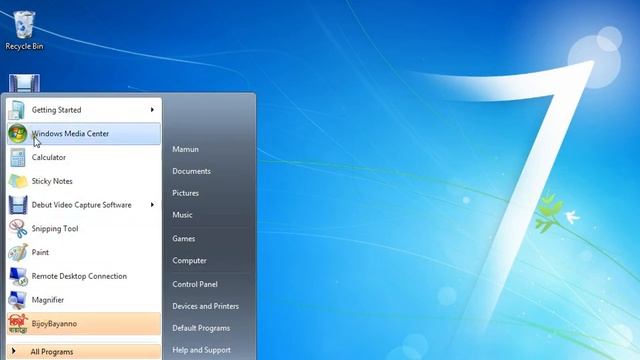The height and width of the screenshot is (360, 640).
Task: Open the Mamun user folder
Action: [x=186, y=149]
